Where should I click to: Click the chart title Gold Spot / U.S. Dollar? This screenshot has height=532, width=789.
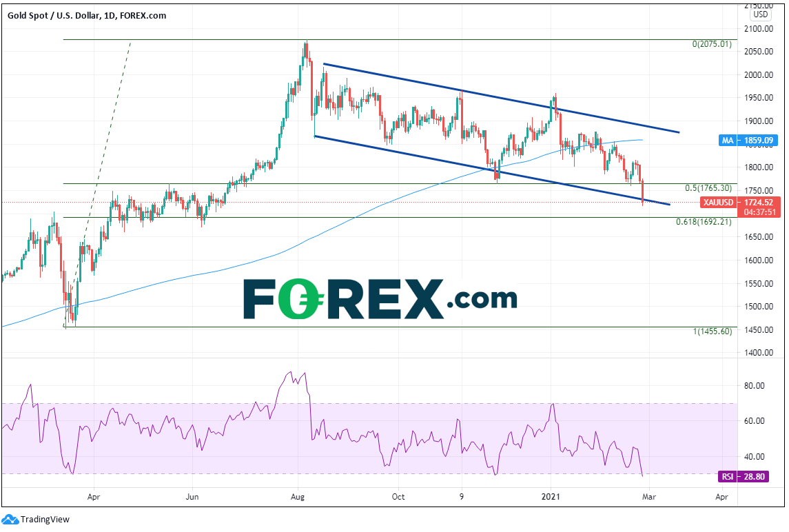pyautogui.click(x=56, y=15)
